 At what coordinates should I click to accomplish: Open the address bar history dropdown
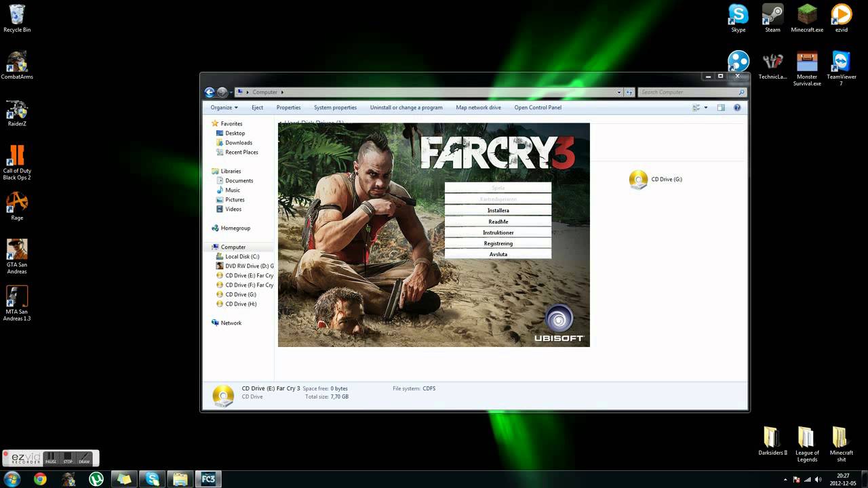pyautogui.click(x=619, y=92)
